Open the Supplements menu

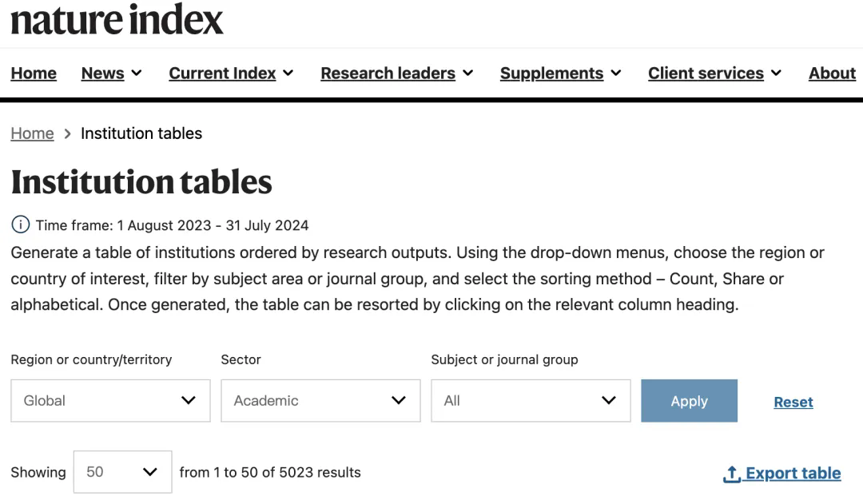[560, 73]
